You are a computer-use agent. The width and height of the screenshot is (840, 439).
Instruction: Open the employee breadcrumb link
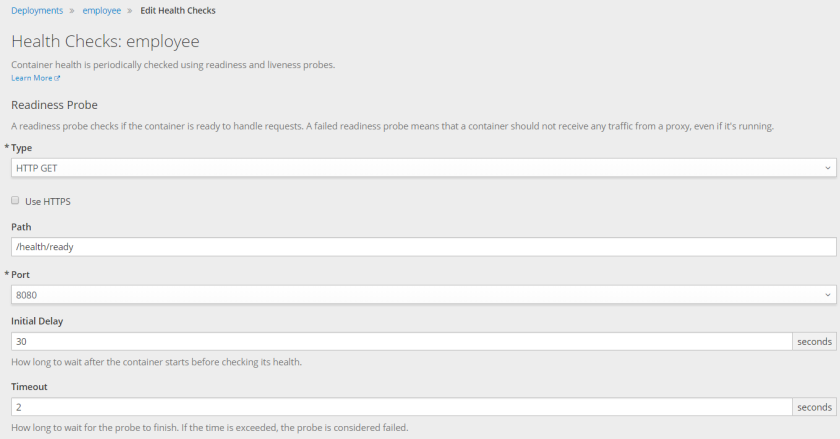pyautogui.click(x=101, y=11)
